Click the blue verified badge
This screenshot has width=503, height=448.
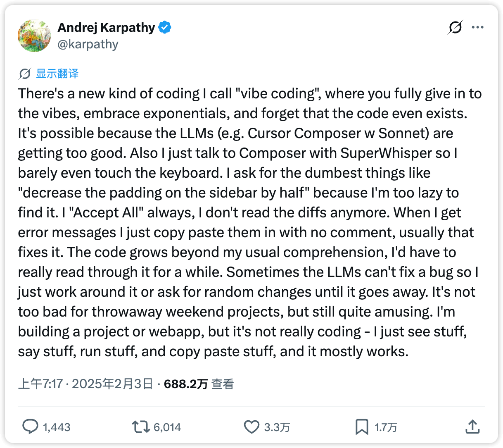[x=165, y=28]
